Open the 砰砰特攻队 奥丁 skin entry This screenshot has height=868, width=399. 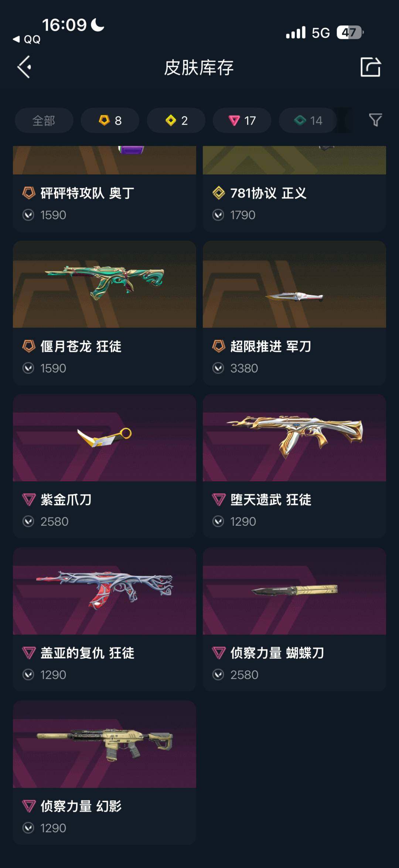click(105, 189)
